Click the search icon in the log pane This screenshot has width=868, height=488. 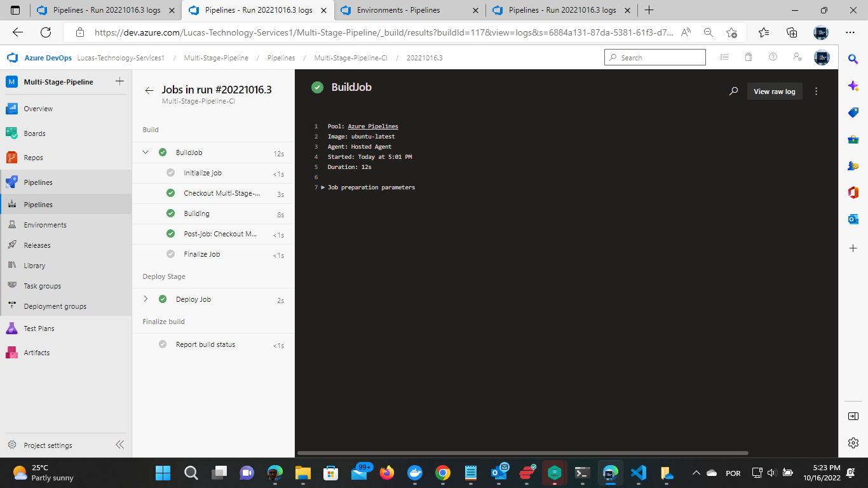[733, 91]
